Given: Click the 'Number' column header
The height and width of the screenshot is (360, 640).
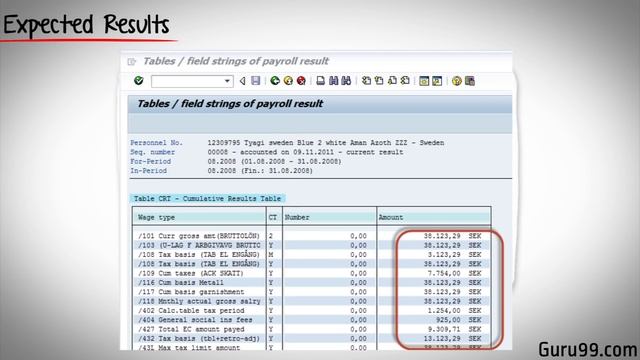Looking at the screenshot, I should 297,218.
